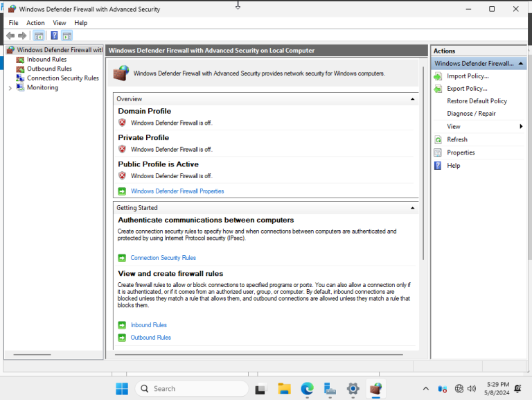Click the Back arrow toolbar icon
This screenshot has width=532, height=400.
10,35
